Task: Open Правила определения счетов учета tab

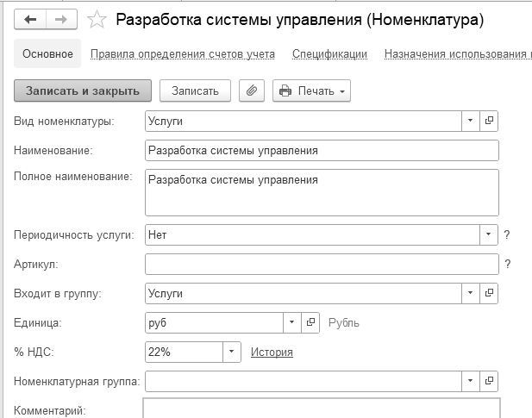Action: pos(183,53)
